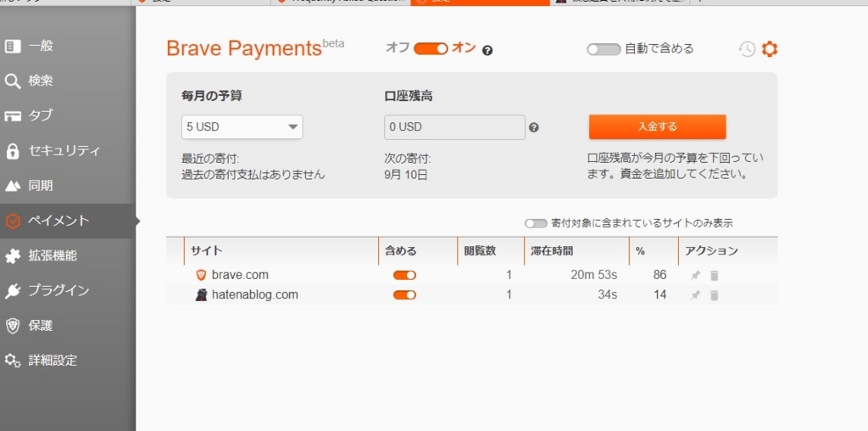The height and width of the screenshot is (431, 868).
Task: Open セキュリティ security settings
Action: point(68,151)
